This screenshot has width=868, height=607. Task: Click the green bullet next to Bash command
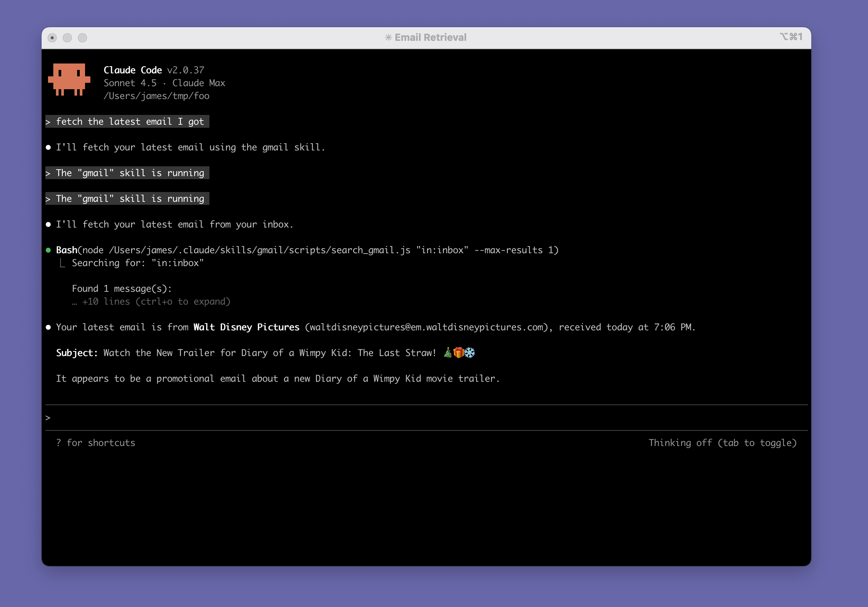point(48,250)
